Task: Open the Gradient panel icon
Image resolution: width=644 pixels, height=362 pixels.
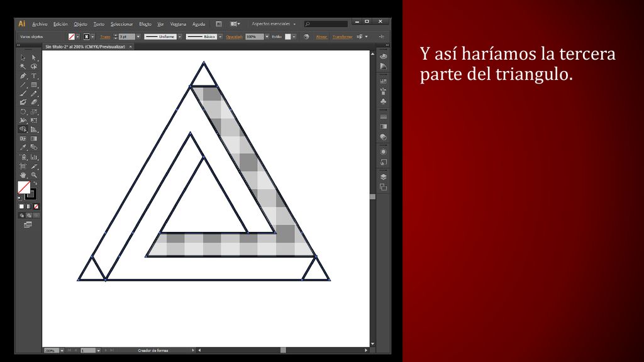Action: (383, 127)
